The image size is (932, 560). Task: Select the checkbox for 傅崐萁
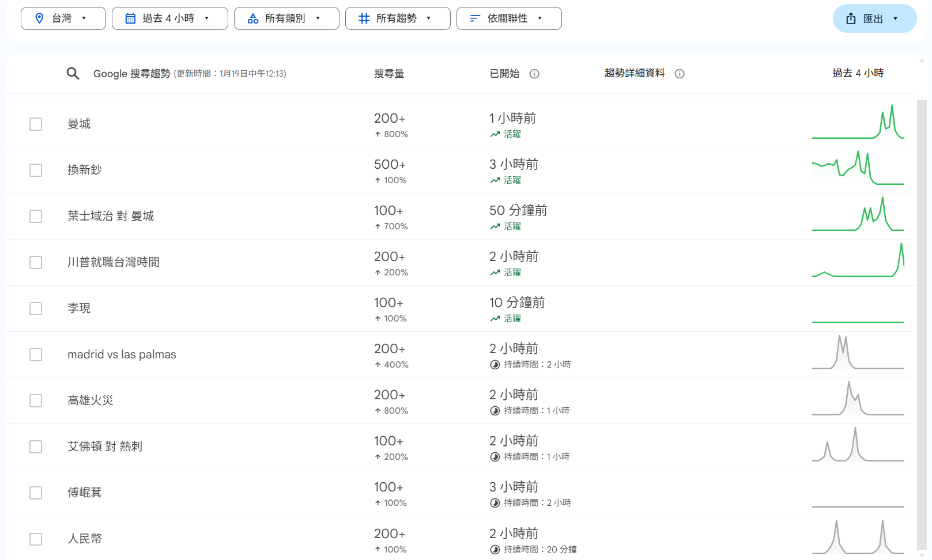coord(36,493)
